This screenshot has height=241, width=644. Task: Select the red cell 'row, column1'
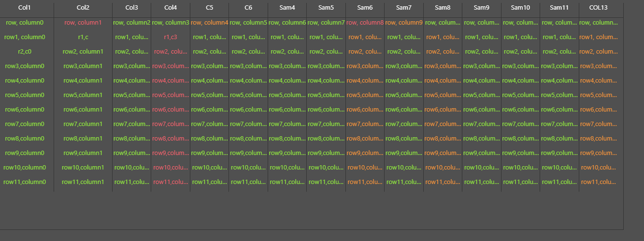pos(83,23)
